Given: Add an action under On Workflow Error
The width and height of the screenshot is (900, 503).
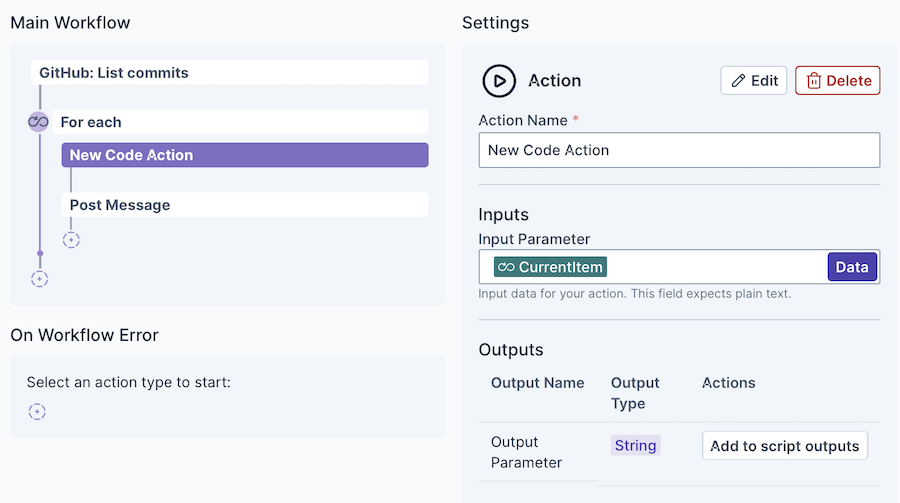Looking at the screenshot, I should pos(37,411).
